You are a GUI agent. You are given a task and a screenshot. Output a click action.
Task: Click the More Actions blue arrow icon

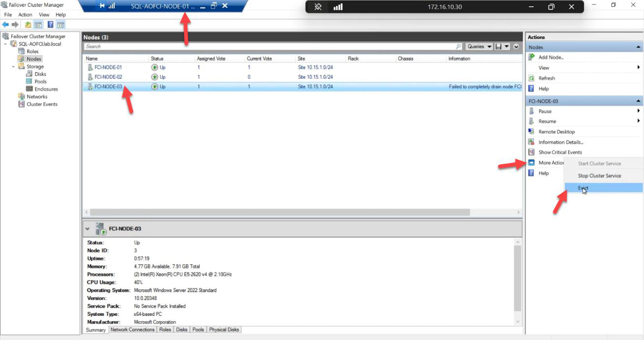pyautogui.click(x=531, y=163)
